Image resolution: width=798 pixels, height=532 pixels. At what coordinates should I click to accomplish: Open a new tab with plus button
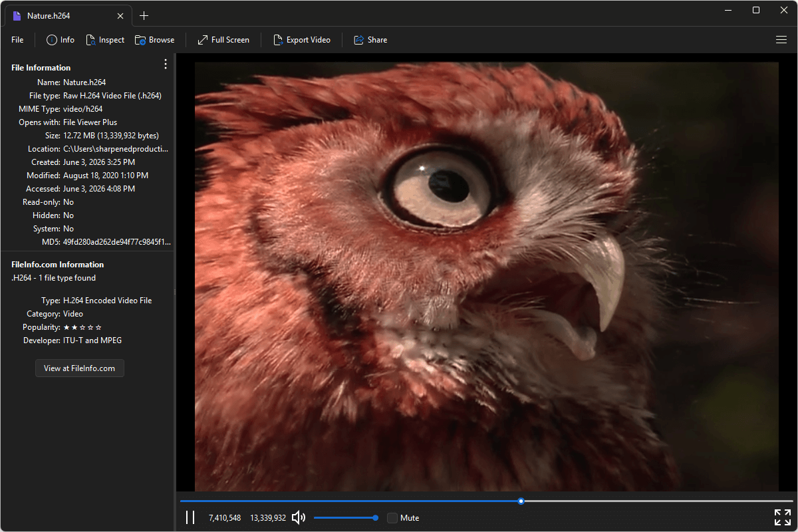(x=144, y=15)
